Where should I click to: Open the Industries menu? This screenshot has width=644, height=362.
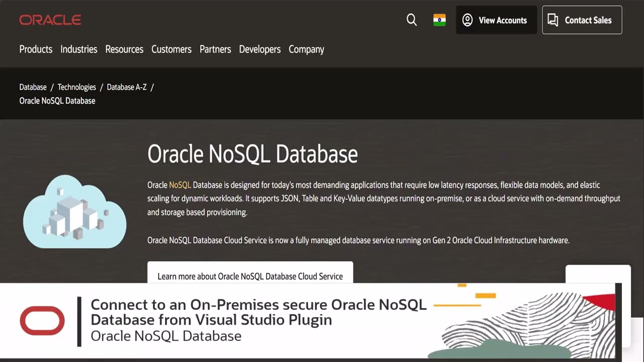coord(78,49)
